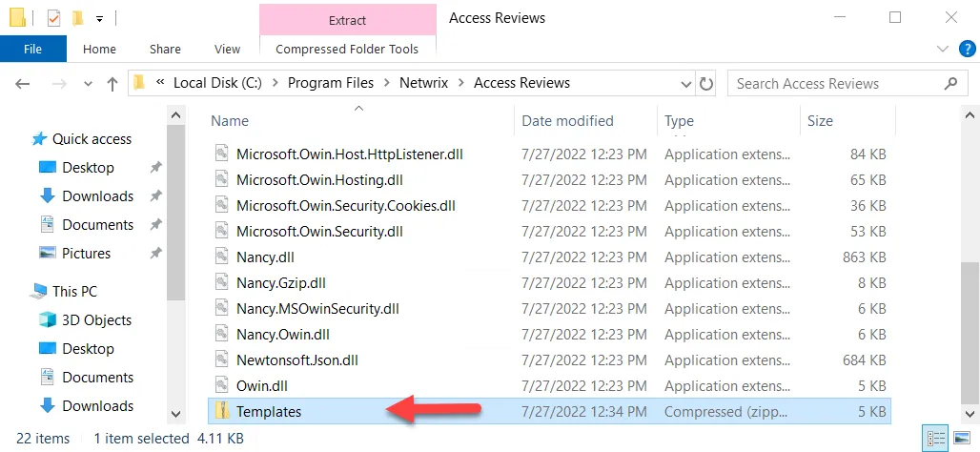Click file list scroll down arrow
Screen dimensions: 980x452
[x=970, y=414]
